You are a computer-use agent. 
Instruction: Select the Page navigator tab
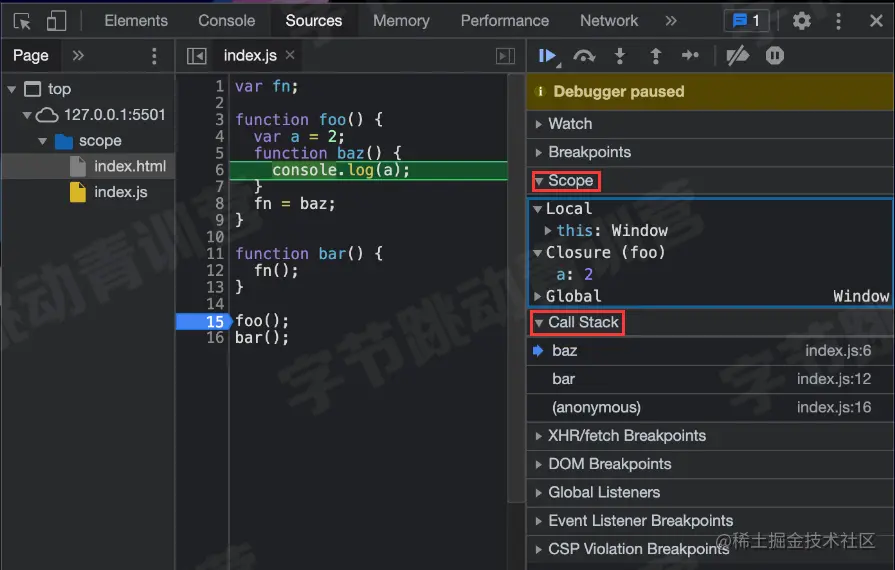click(x=31, y=55)
